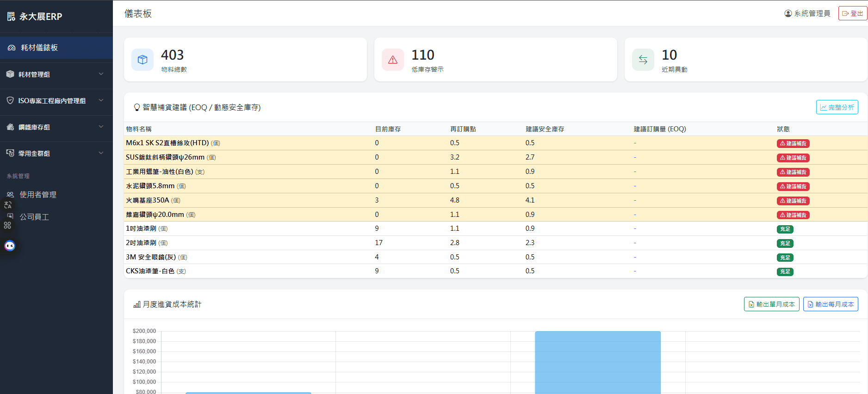Select the CKS油漆筆-白色 row name
The image size is (868, 394).
(150, 271)
